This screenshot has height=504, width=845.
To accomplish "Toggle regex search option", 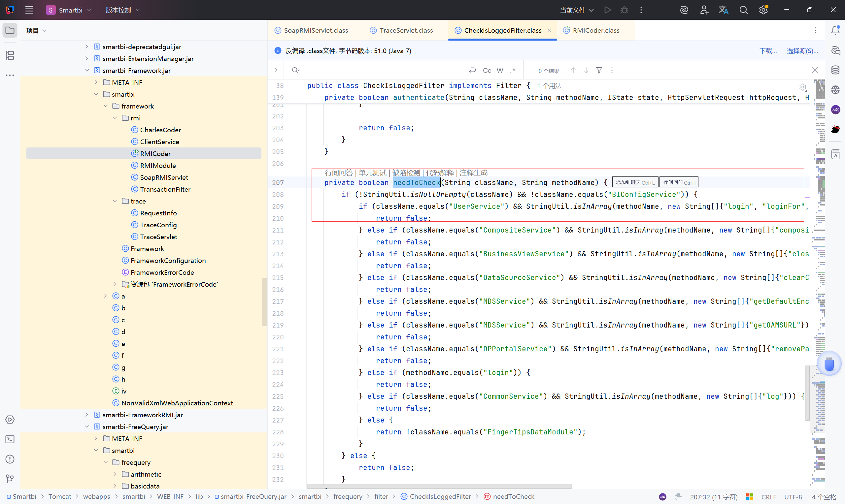I will click(x=513, y=70).
